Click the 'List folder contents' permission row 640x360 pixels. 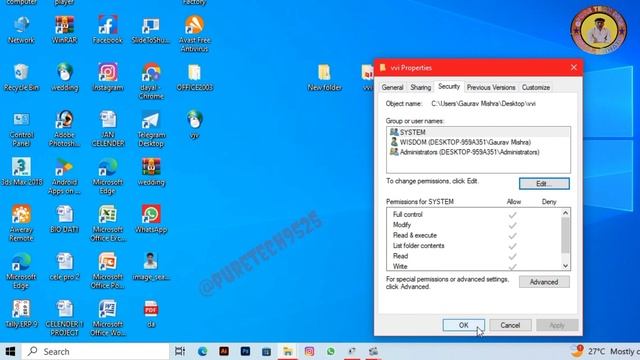(x=473, y=246)
